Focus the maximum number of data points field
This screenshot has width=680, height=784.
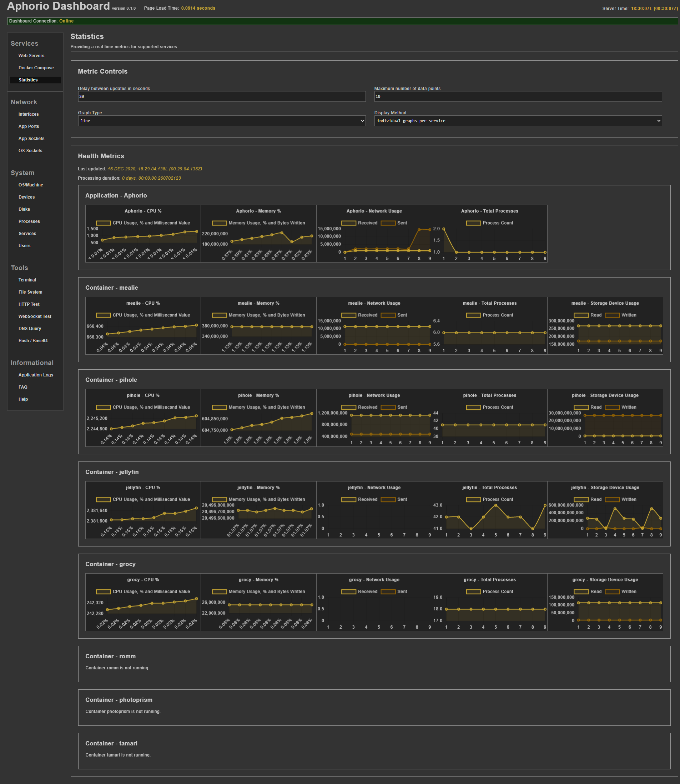pyautogui.click(x=518, y=96)
